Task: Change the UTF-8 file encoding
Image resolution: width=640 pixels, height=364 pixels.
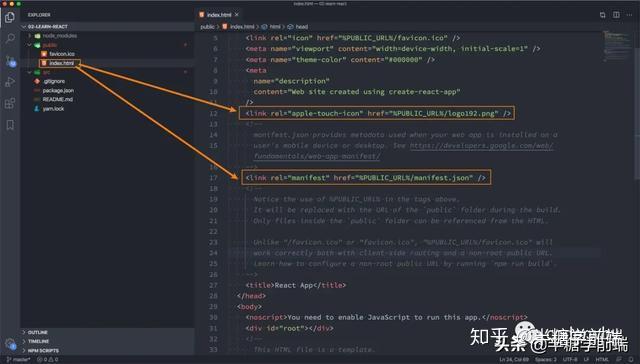Action: [x=569, y=360]
